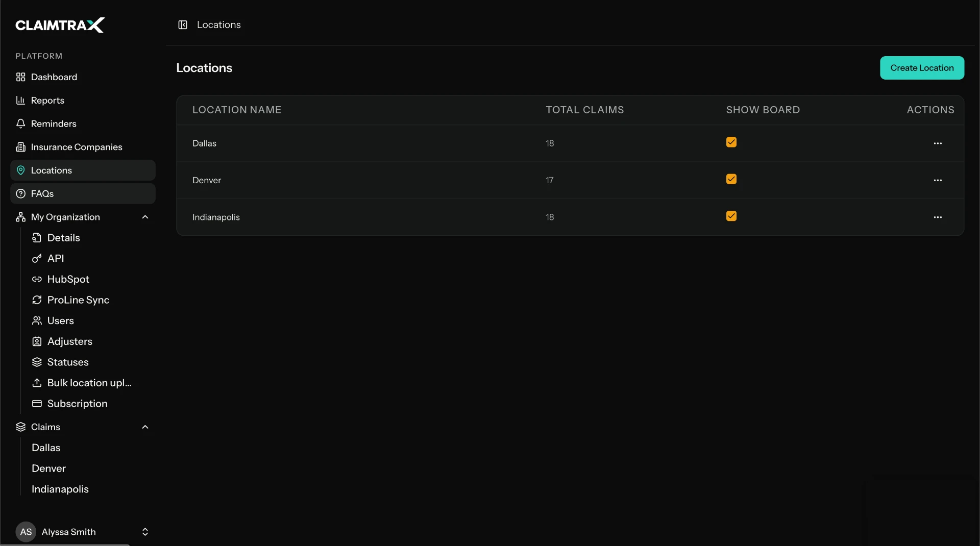980x546 pixels.
Task: Click the Location Name column header
Action: tap(237, 110)
